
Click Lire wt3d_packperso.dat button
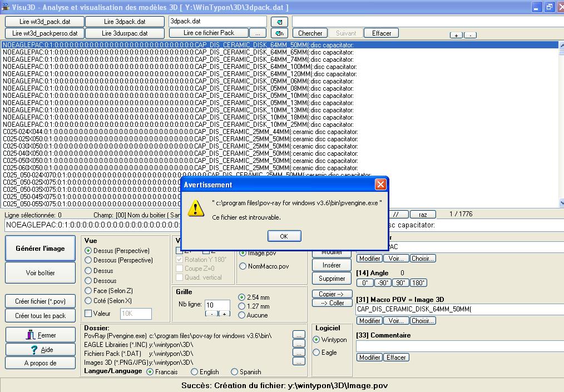44,33
